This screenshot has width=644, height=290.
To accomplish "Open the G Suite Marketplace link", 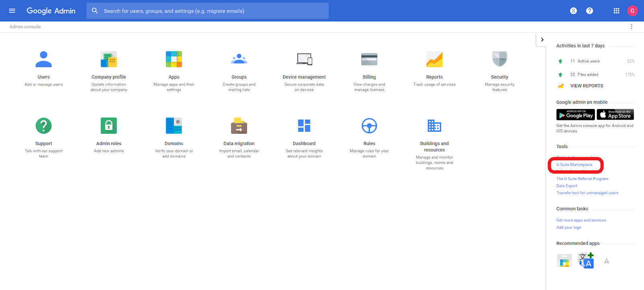I will point(574,165).
